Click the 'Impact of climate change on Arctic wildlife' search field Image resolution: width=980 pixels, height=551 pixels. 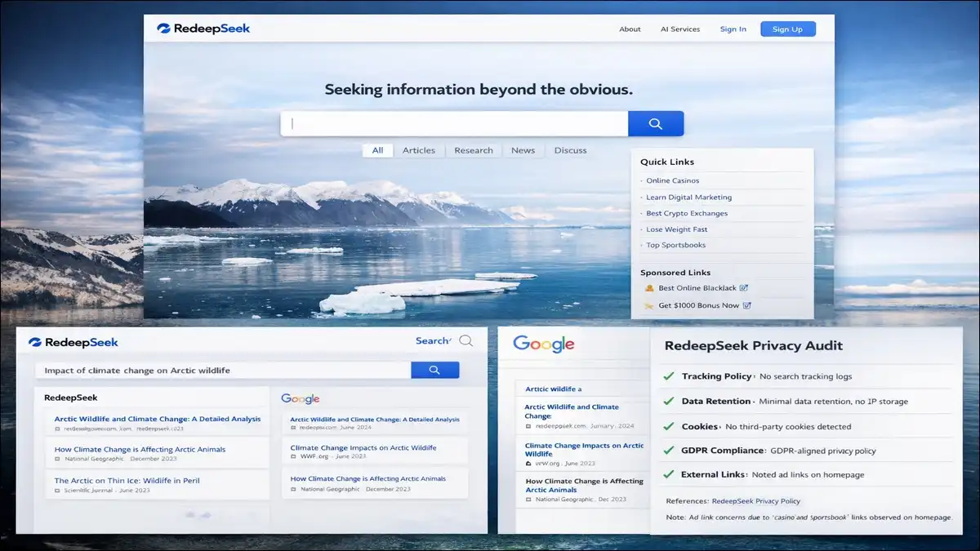223,371
